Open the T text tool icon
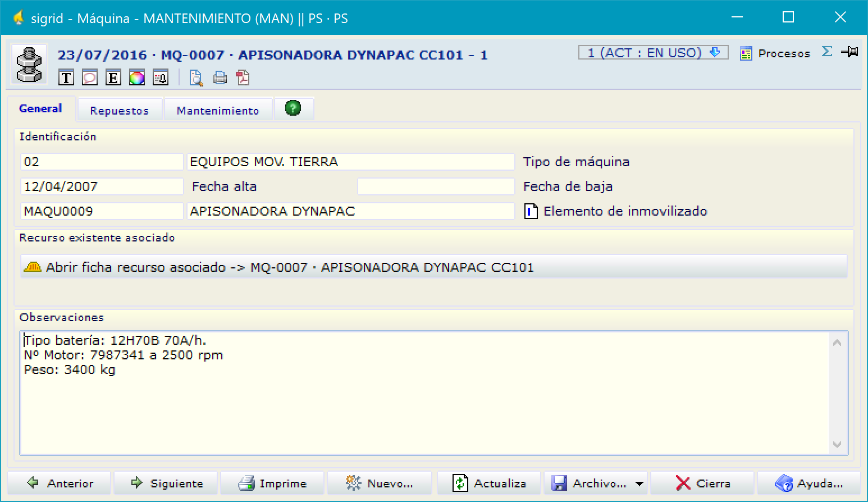868x502 pixels. click(x=66, y=77)
